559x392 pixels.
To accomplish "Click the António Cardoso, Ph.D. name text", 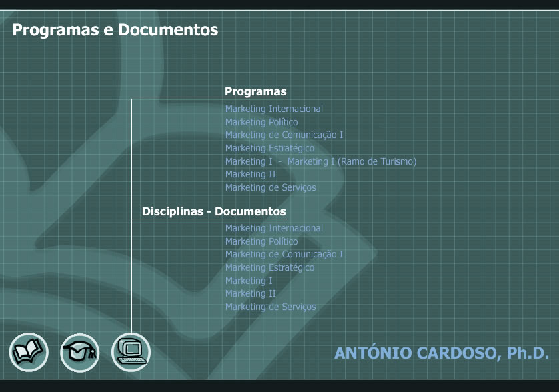I will [441, 353].
